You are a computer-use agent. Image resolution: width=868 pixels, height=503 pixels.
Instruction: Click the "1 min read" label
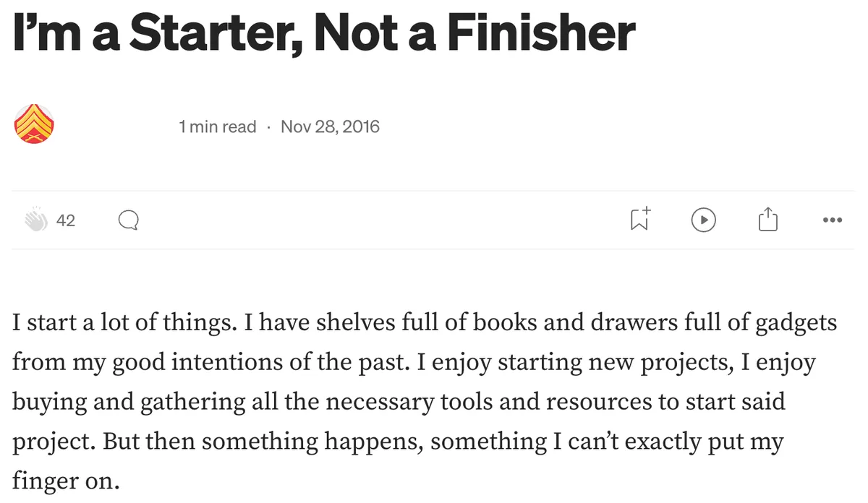[217, 127]
